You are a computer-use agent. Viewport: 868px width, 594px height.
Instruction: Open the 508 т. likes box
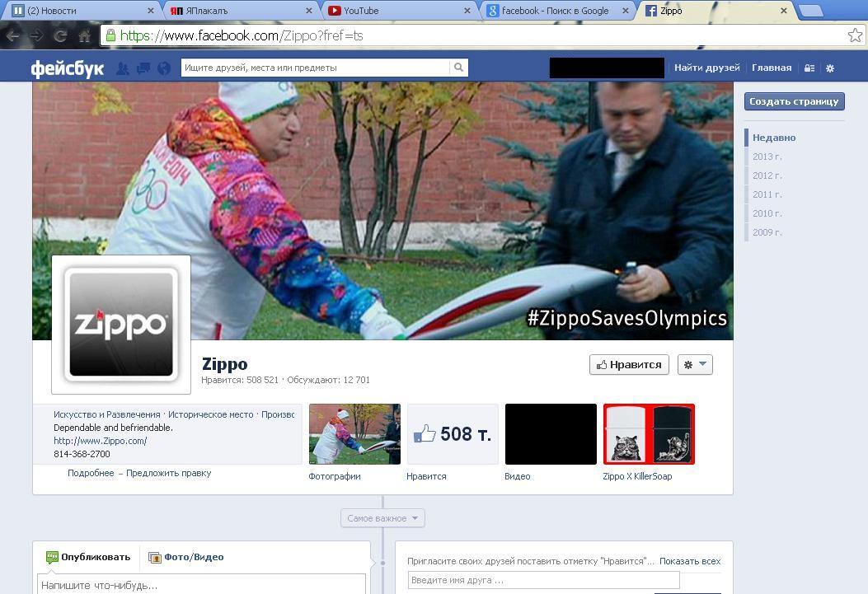pos(453,434)
